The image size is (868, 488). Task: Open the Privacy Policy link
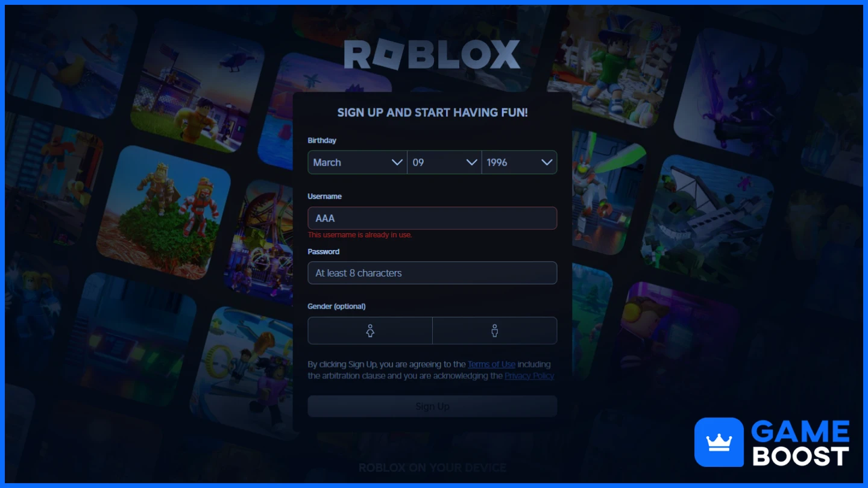point(529,376)
